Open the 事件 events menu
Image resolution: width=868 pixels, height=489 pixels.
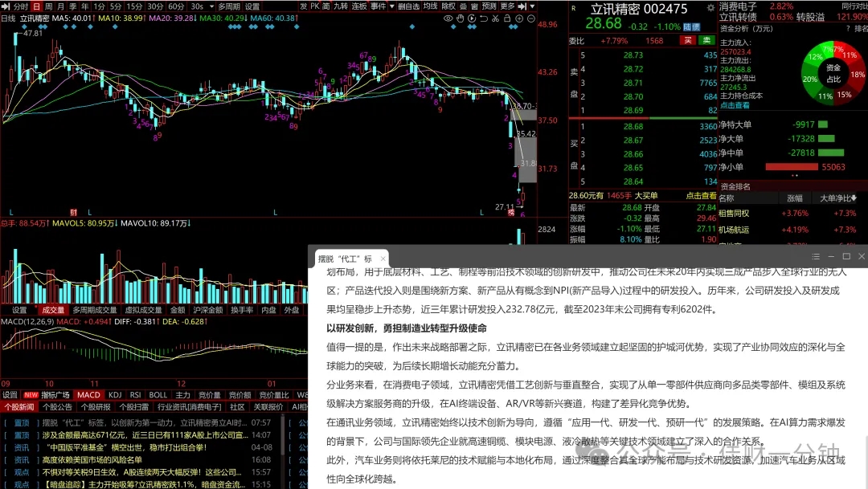click(378, 6)
